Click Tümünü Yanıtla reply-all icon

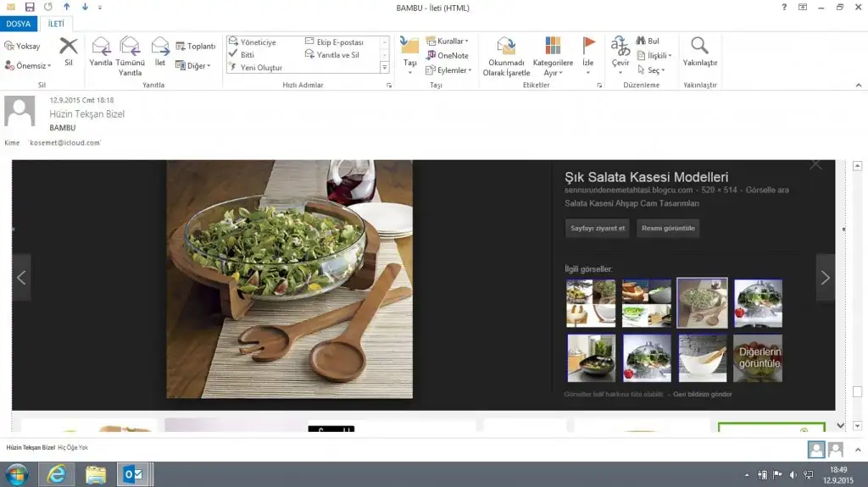click(130, 47)
